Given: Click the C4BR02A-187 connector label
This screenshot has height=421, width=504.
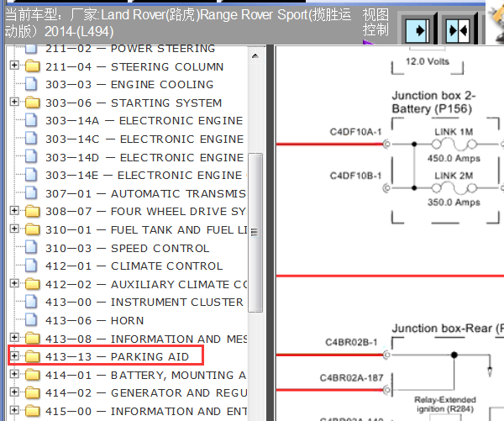Looking at the screenshot, I should 351,377.
